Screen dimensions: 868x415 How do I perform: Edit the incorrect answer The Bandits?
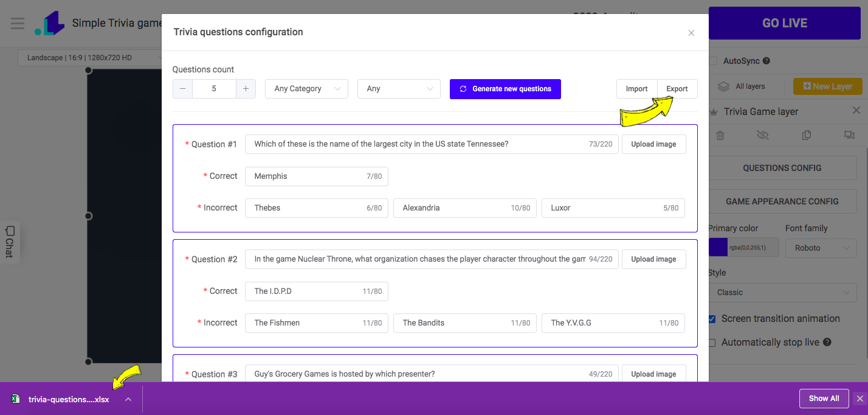(x=465, y=323)
